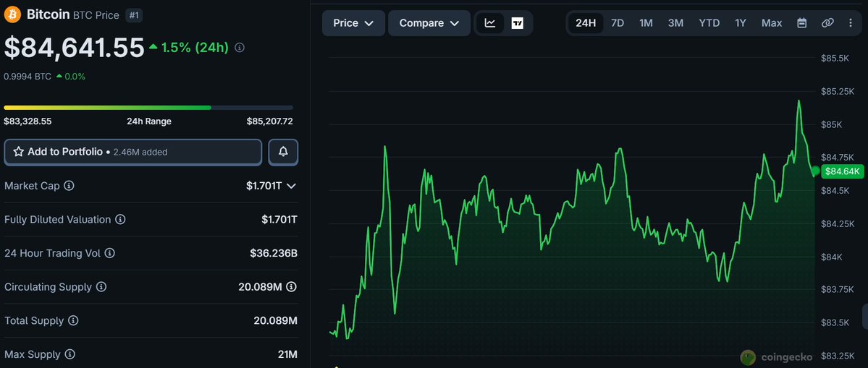
Task: Click the $84.64K current price label
Action: click(x=842, y=172)
